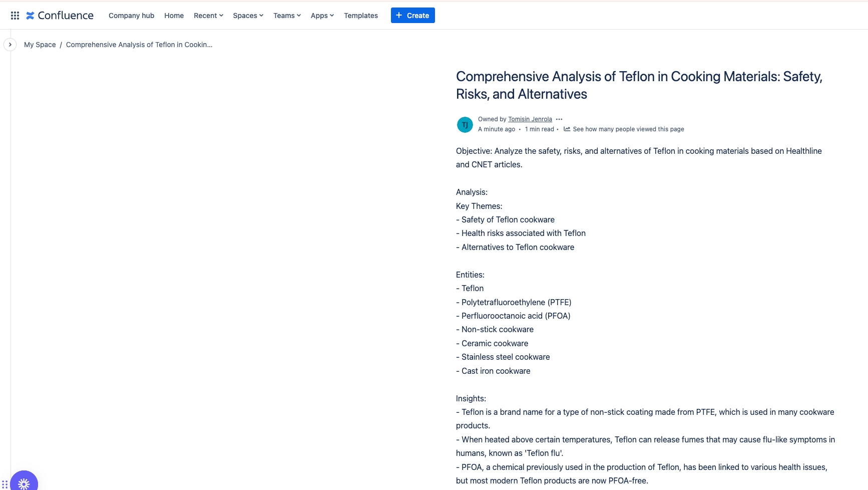868x490 pixels.
Task: Open the purple floating assistant button
Action: tap(24, 483)
